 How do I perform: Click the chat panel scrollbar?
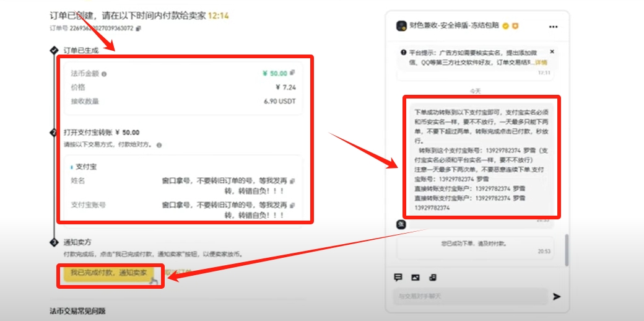(567, 250)
